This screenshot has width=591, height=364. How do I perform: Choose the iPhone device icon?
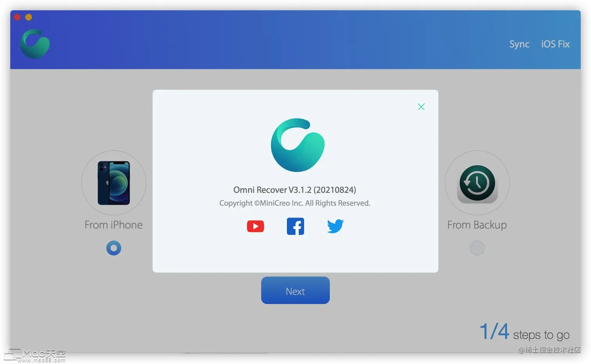114,183
